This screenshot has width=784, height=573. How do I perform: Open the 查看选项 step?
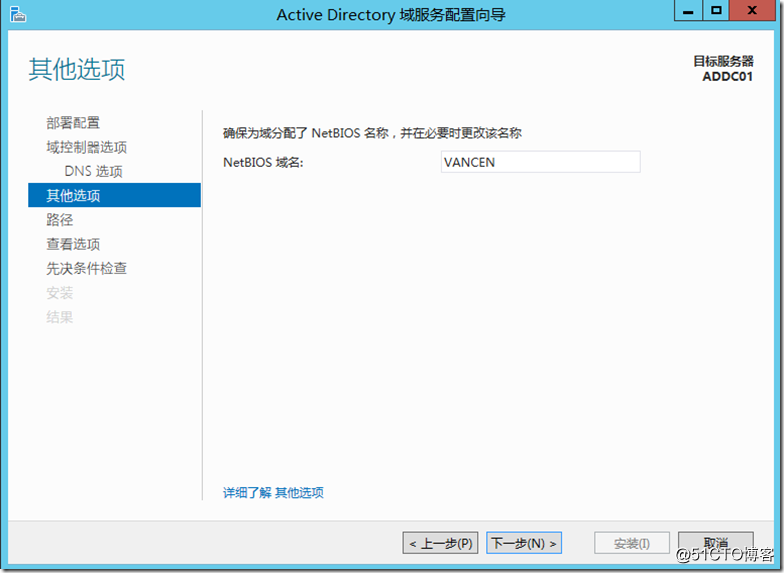[73, 244]
